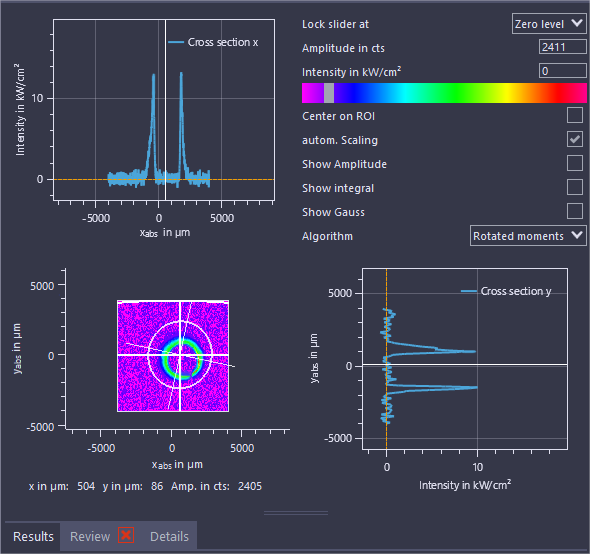The width and height of the screenshot is (590, 554).
Task: Enable the Center on ROI checkbox
Action: tap(575, 115)
